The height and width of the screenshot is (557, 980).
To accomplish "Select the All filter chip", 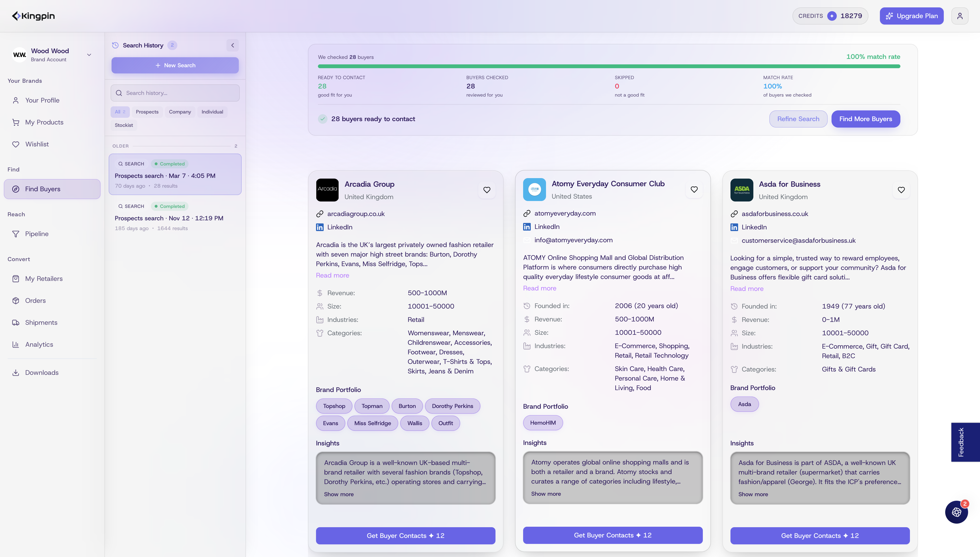I will (120, 112).
